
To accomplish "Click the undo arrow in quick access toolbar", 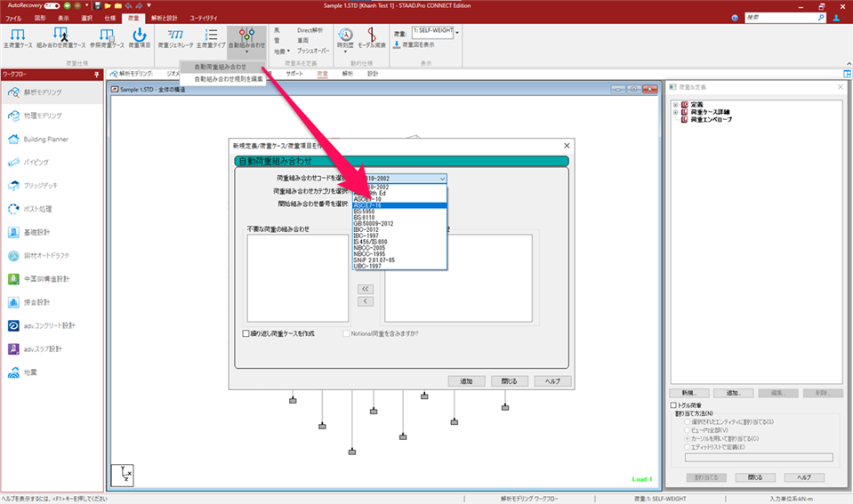I will (128, 5).
